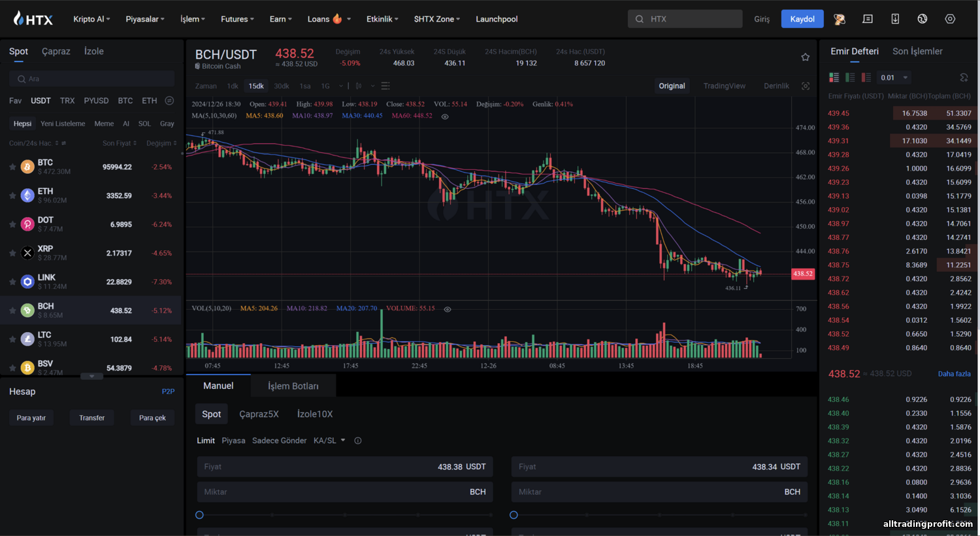This screenshot has width=980, height=536.
Task: Select the TradingView chart tab
Action: (x=725, y=86)
